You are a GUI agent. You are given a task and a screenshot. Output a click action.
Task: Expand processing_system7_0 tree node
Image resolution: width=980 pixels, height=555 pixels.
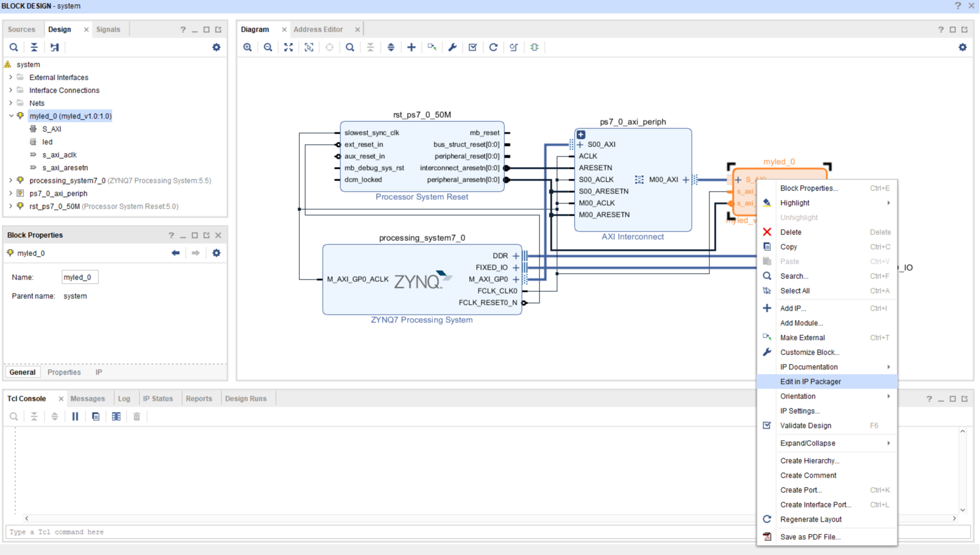pos(11,181)
